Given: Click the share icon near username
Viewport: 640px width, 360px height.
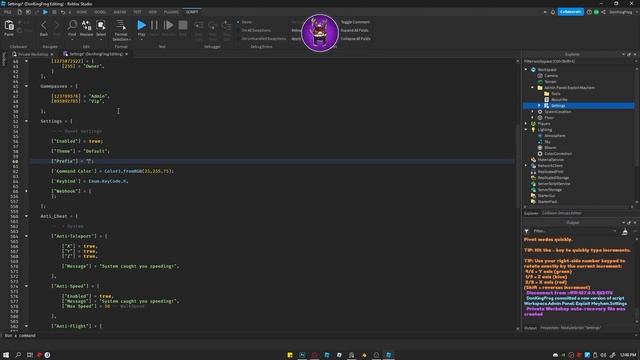Looking at the screenshot, I should [x=603, y=12].
